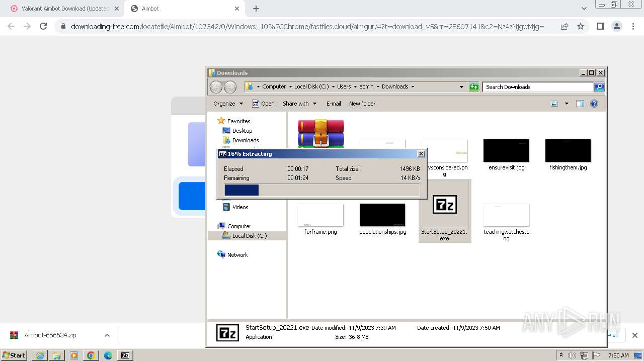Expand the arrow after Downloads in the breadcrumb

point(413,86)
